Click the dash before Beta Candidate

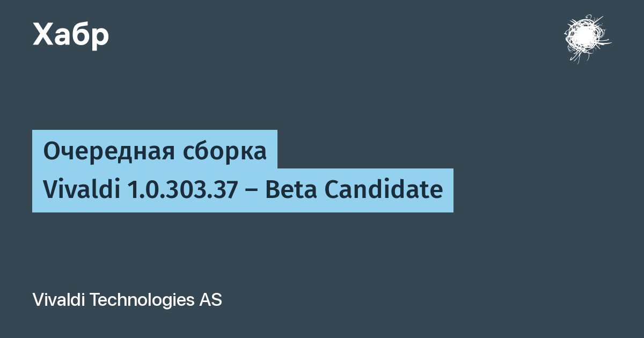(252, 191)
